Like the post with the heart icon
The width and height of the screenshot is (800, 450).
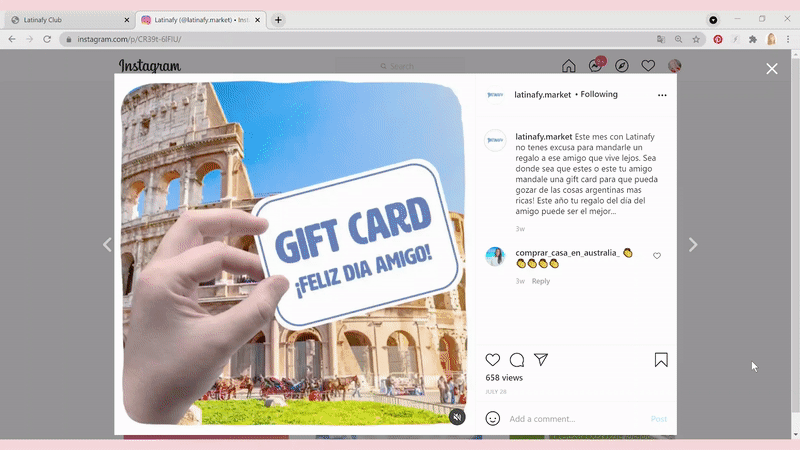click(x=493, y=360)
